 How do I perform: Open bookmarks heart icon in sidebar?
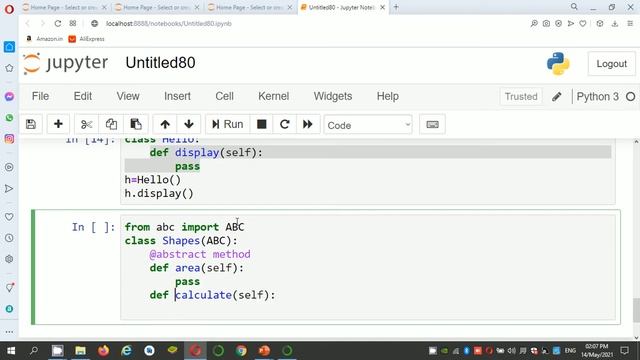[9, 217]
